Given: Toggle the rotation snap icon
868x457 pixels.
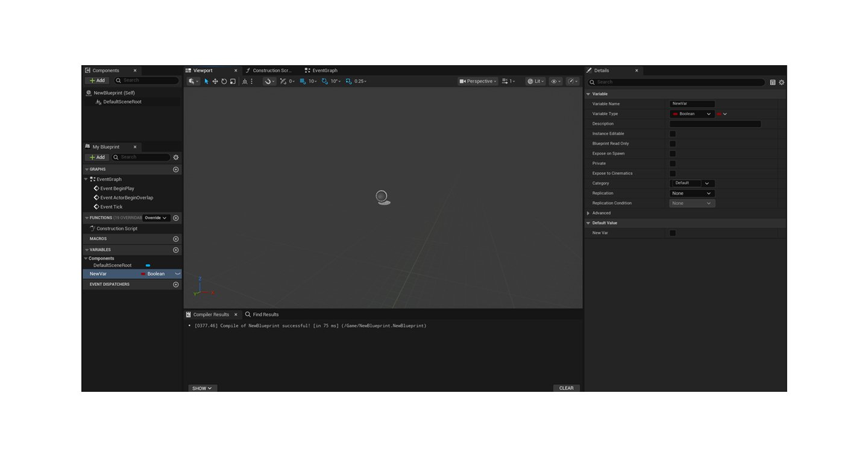Looking at the screenshot, I should tap(325, 81).
